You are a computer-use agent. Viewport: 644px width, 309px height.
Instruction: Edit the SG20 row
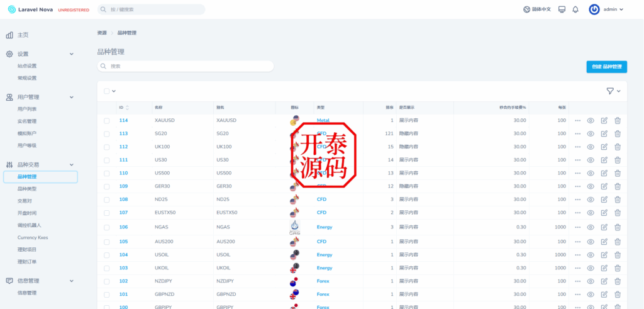tap(604, 133)
